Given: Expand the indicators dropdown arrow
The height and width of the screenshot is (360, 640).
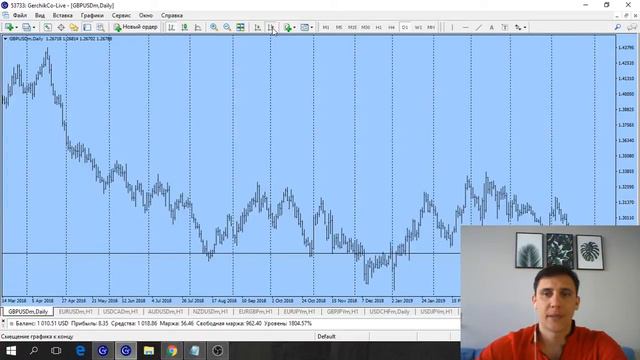Looking at the screenshot, I should pyautogui.click(x=295, y=27).
